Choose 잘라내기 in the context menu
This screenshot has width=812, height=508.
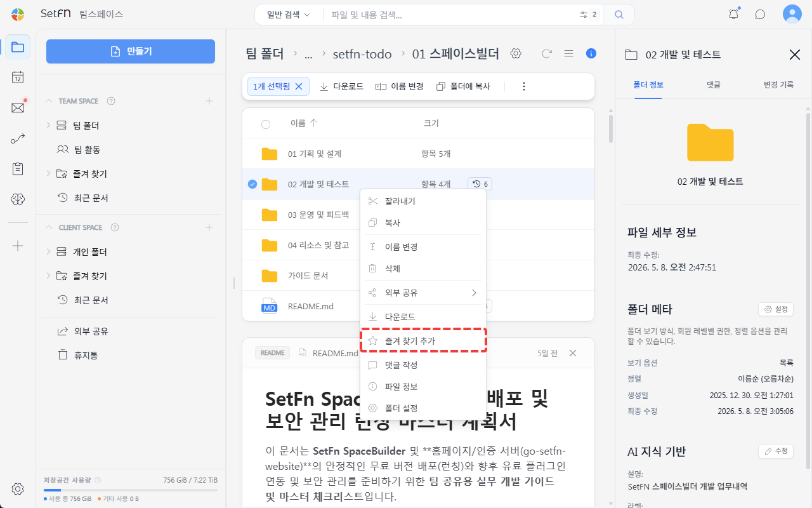coord(423,201)
